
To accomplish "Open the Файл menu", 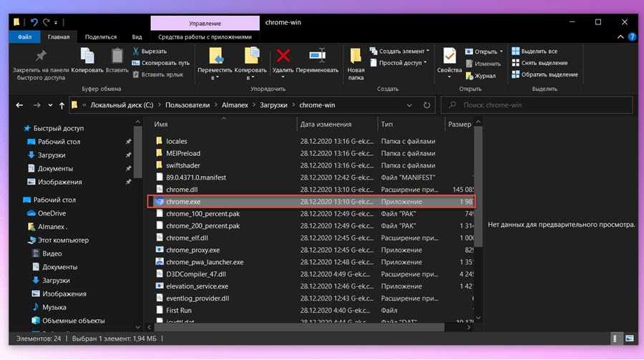I will tap(24, 37).
